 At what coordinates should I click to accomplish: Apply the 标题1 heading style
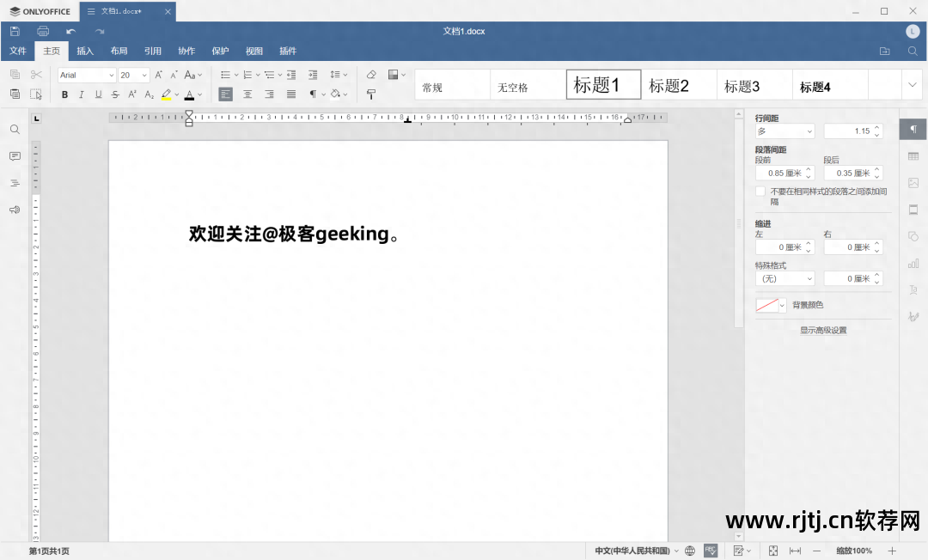pos(603,84)
